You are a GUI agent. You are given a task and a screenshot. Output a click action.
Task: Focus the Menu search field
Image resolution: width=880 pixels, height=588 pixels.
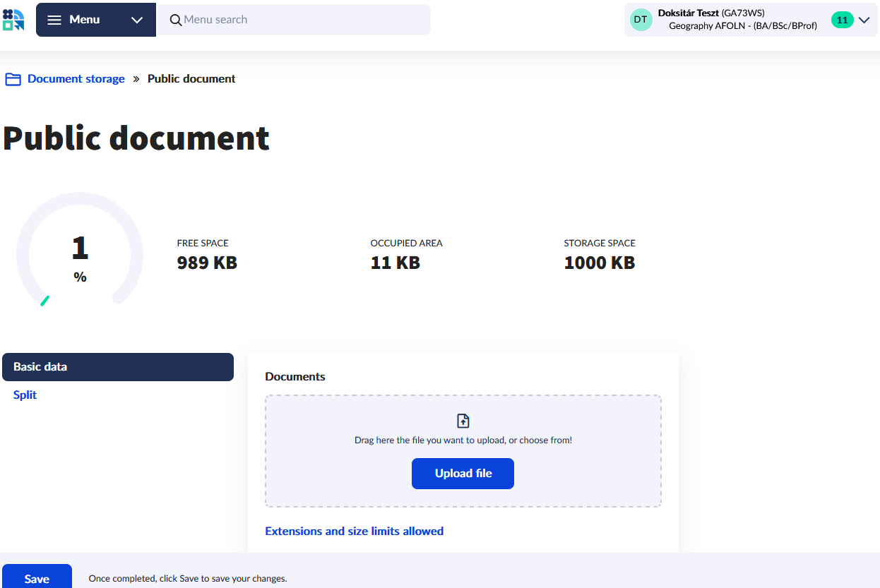point(293,20)
